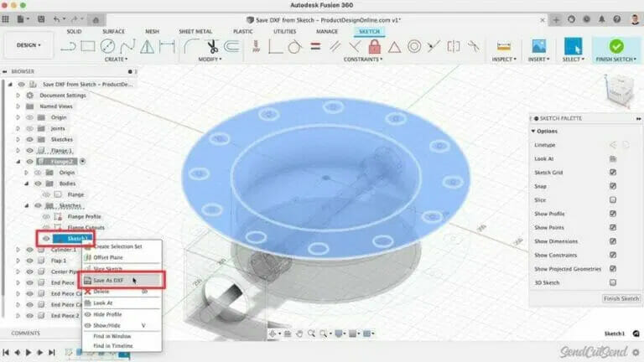The width and height of the screenshot is (644, 362).
Task: Expand the Document Settings tree node
Action: 18,96
